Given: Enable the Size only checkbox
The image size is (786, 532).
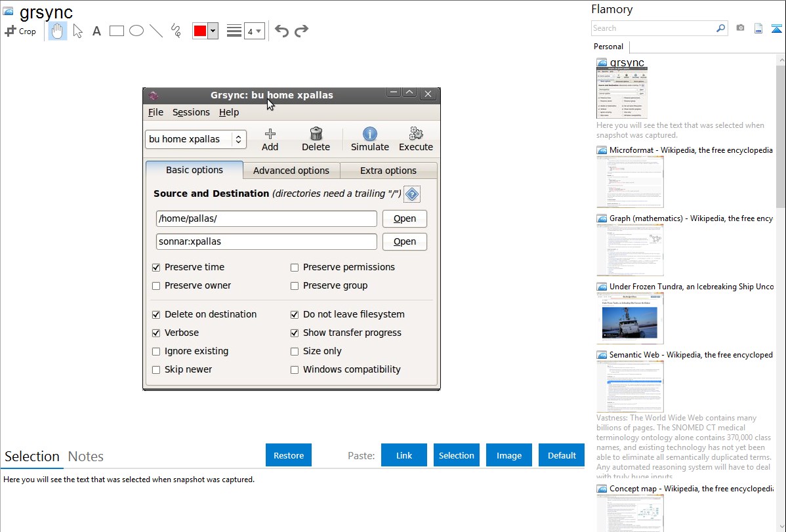Looking at the screenshot, I should pos(294,352).
